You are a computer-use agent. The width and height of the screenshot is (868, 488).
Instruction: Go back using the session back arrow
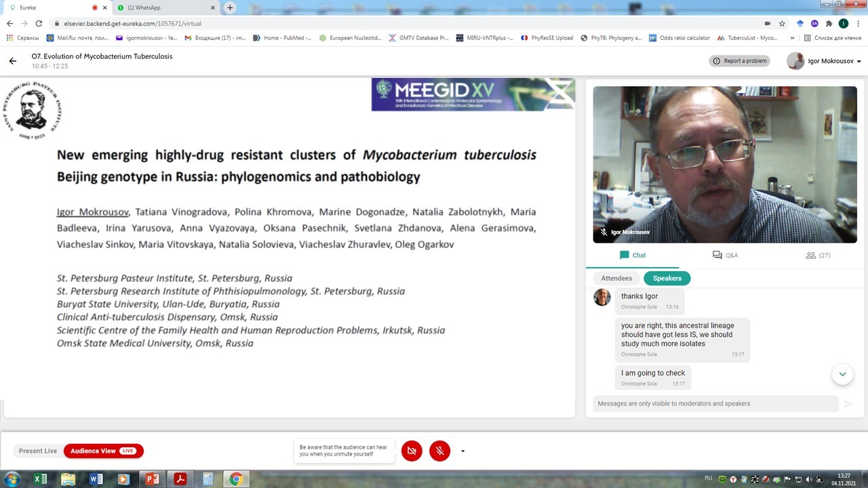point(12,61)
